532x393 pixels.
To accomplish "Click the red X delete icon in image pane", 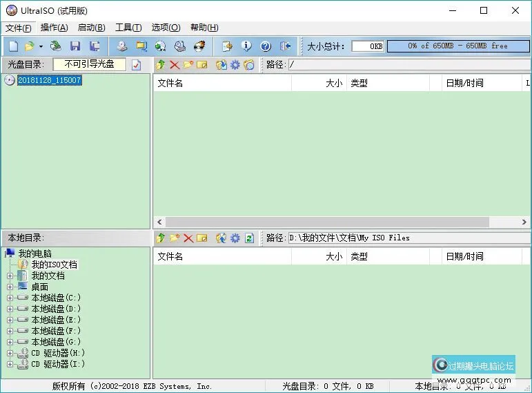I will [x=174, y=64].
